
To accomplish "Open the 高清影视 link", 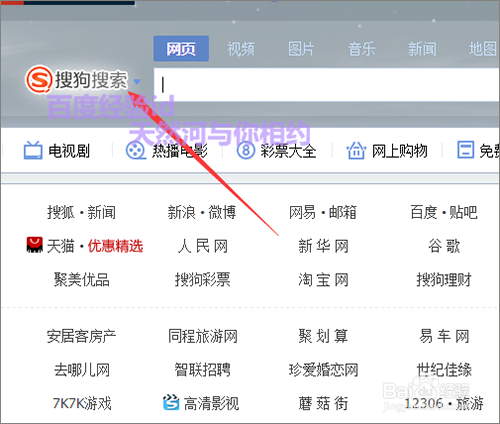I will click(211, 403).
